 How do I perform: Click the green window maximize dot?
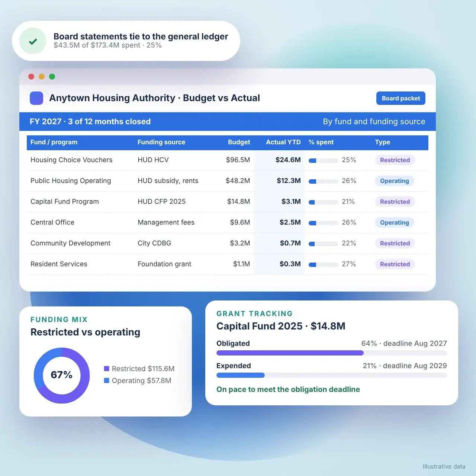coord(52,77)
